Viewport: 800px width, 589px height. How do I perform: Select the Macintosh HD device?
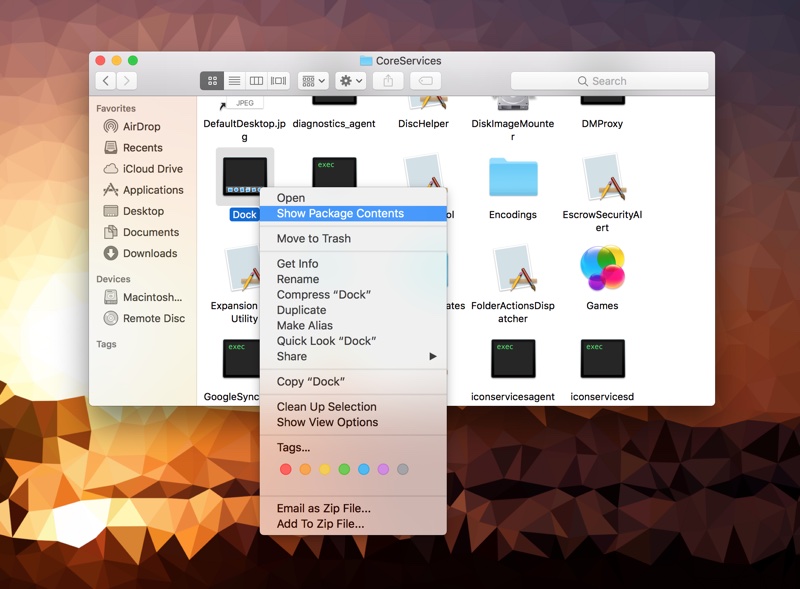(152, 297)
